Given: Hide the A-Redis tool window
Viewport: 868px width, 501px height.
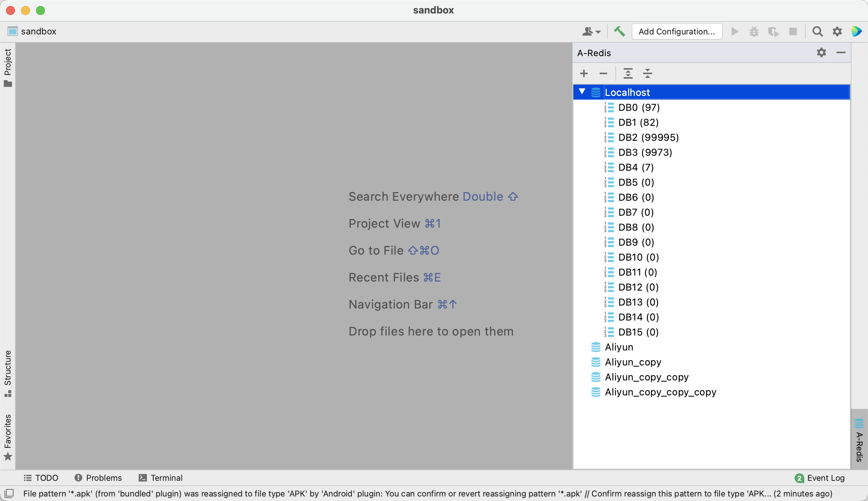Looking at the screenshot, I should (841, 53).
